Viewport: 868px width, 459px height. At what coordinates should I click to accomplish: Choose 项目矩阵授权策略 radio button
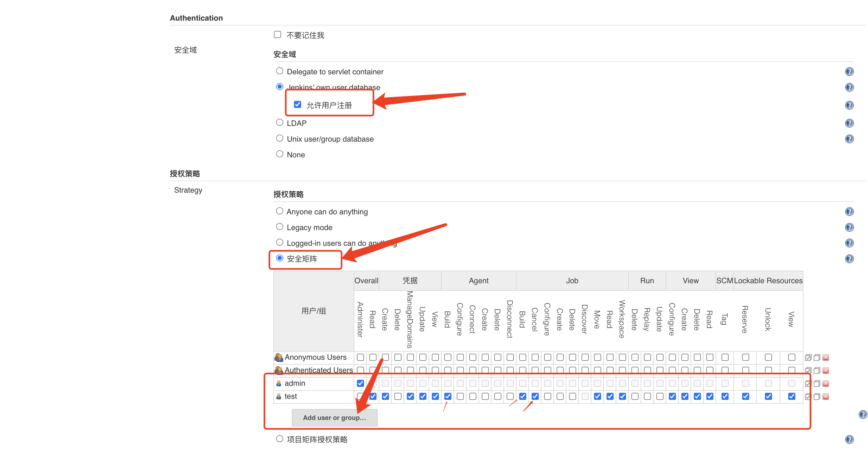(x=279, y=439)
